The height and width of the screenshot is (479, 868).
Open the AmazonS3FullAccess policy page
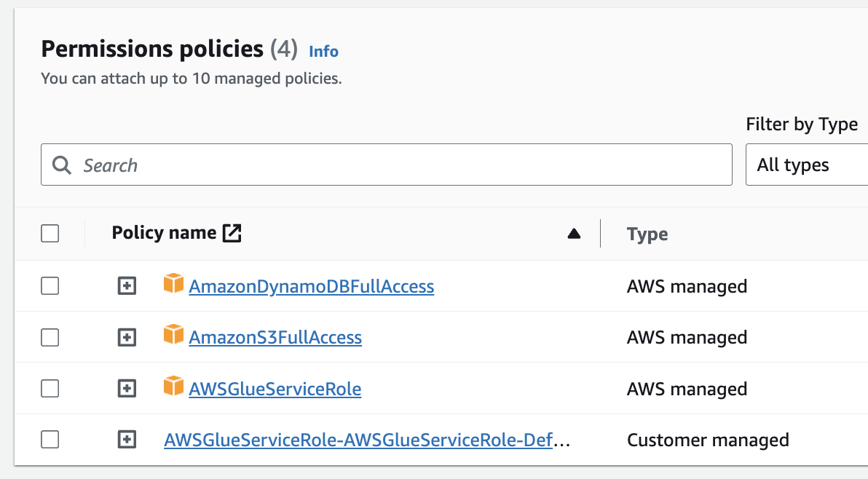(x=275, y=337)
